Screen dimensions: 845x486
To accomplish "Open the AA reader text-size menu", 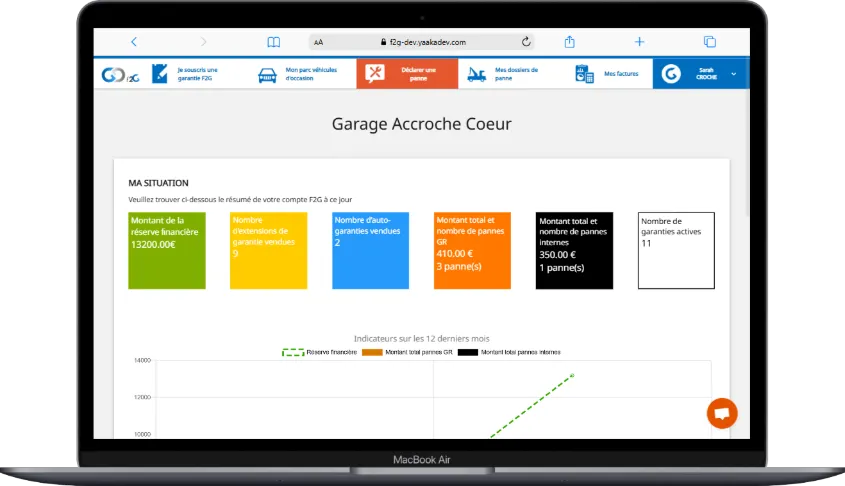I will click(x=318, y=43).
